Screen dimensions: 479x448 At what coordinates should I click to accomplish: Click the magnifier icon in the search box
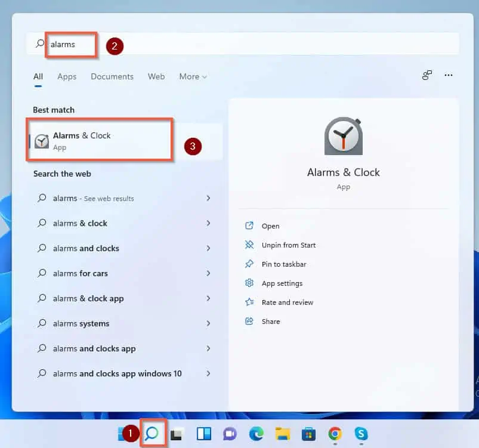[40, 44]
